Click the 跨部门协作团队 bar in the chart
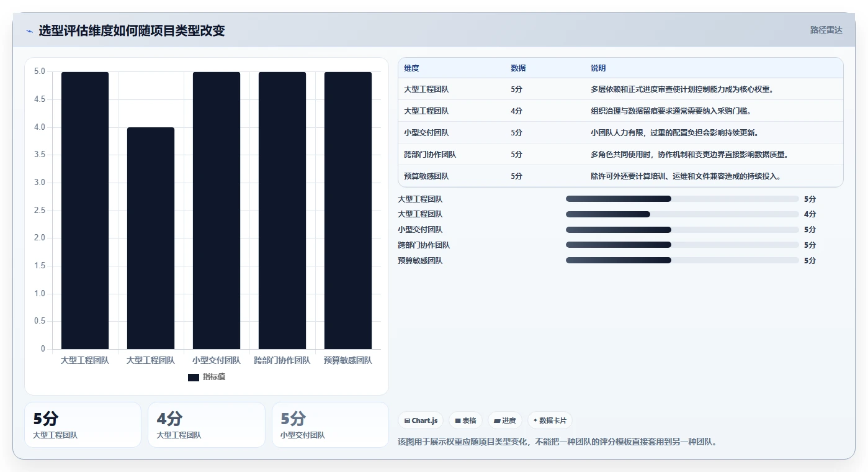This screenshot has width=868, height=472. [282, 211]
